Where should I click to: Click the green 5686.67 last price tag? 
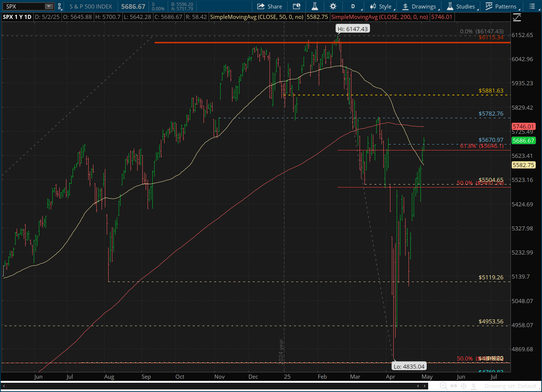[x=523, y=141]
